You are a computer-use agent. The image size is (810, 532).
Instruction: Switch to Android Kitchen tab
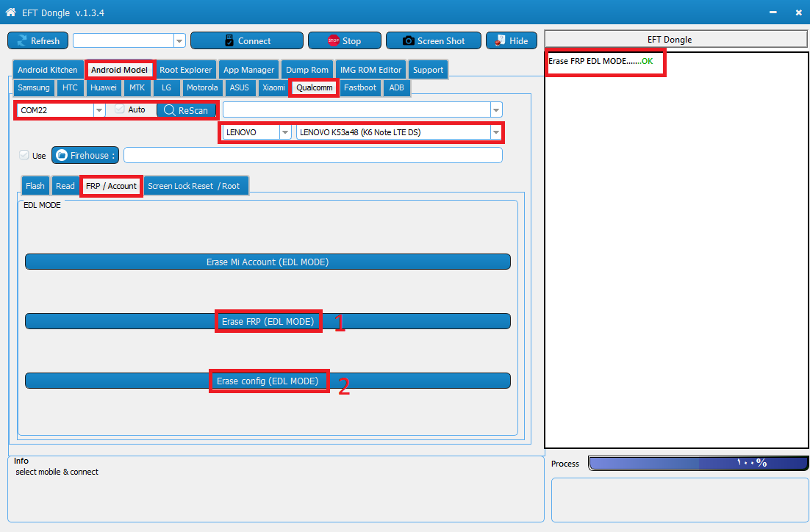48,70
